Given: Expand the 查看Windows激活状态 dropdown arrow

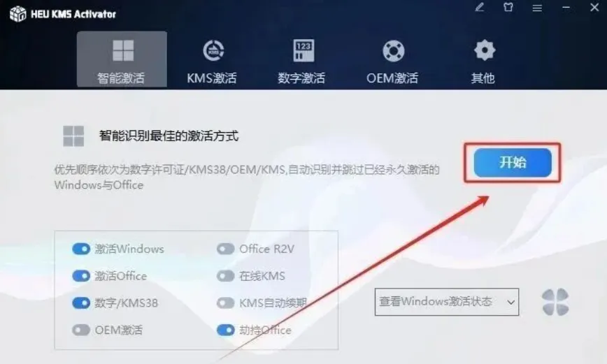Looking at the screenshot, I should (x=511, y=302).
